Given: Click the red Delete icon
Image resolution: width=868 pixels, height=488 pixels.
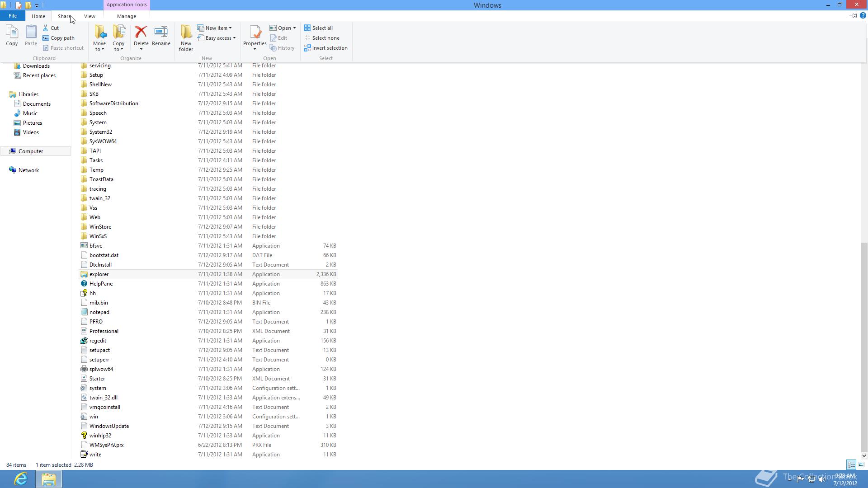Looking at the screenshot, I should 141,32.
